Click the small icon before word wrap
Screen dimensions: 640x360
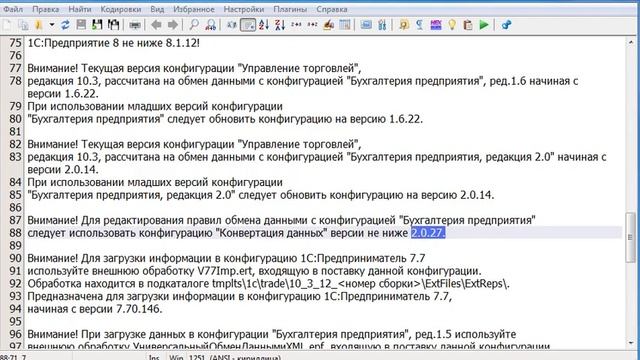pos(231,25)
